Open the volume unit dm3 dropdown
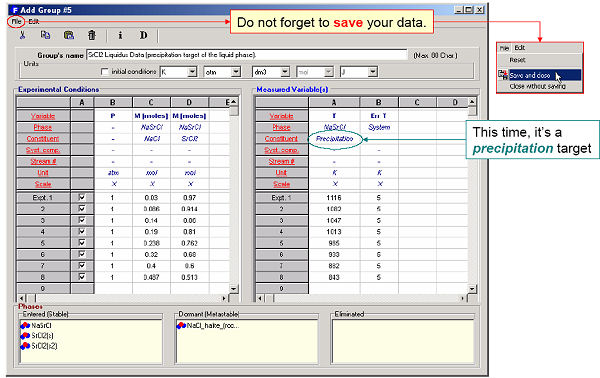The height and width of the screenshot is (378, 600). (x=285, y=72)
